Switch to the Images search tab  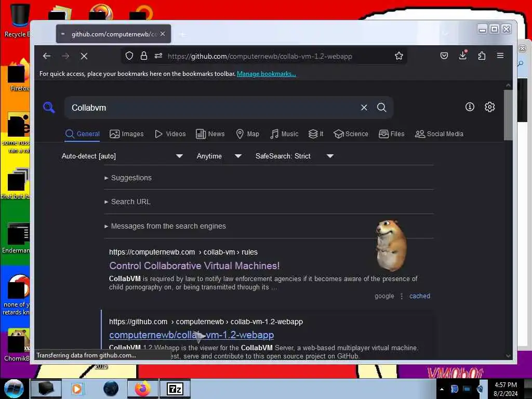click(x=127, y=134)
